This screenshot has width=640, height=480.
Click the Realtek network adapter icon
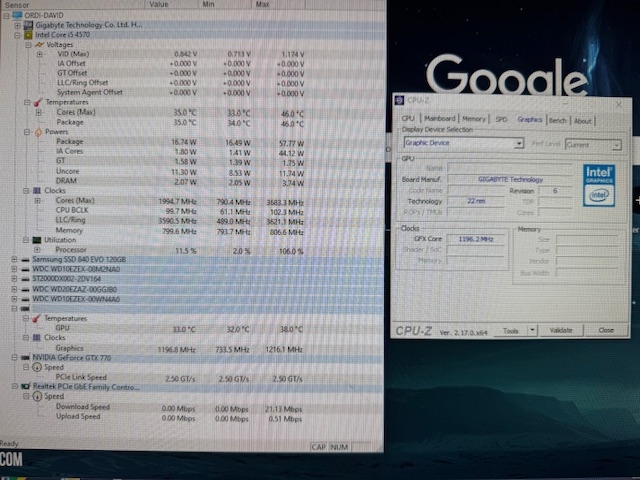(x=26, y=386)
